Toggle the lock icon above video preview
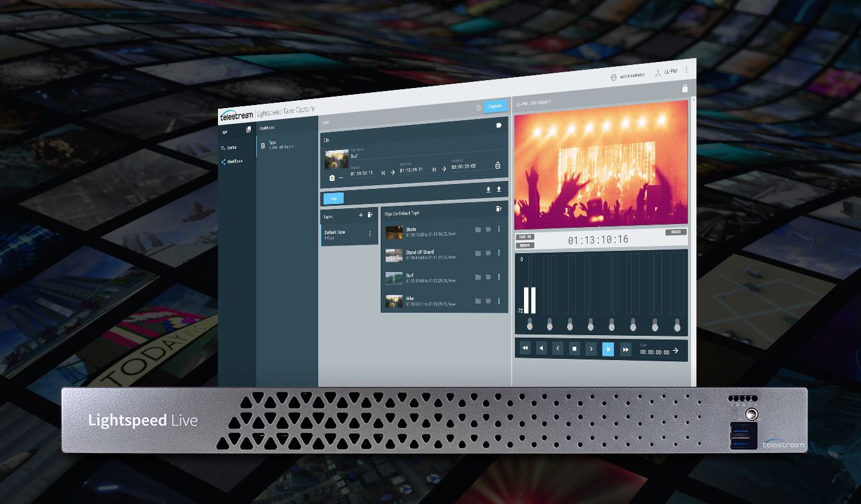This screenshot has width=861, height=504. point(685,89)
